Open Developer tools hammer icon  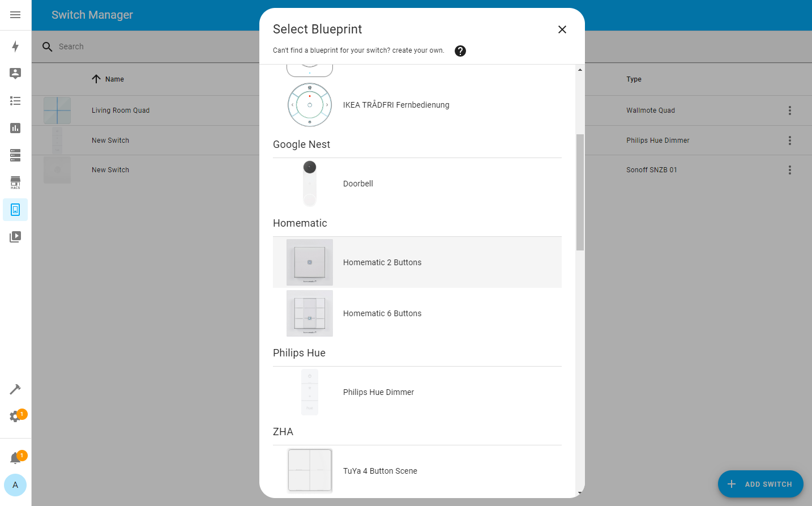click(x=15, y=389)
